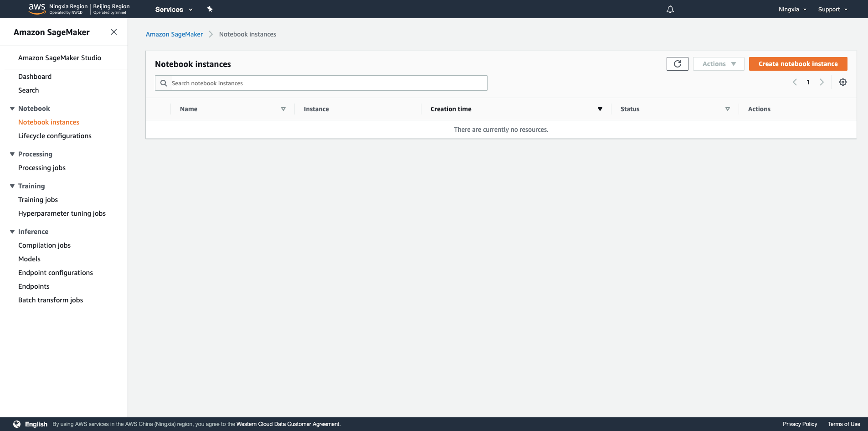868x431 pixels.
Task: Collapse the Inference section
Action: tap(12, 232)
